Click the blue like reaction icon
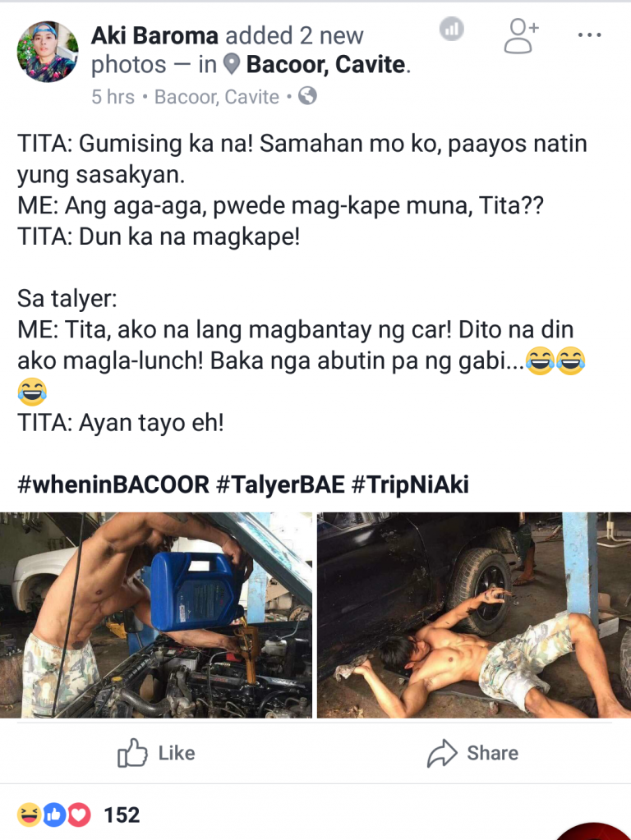Image resolution: width=631 pixels, height=840 pixels. coord(53,815)
